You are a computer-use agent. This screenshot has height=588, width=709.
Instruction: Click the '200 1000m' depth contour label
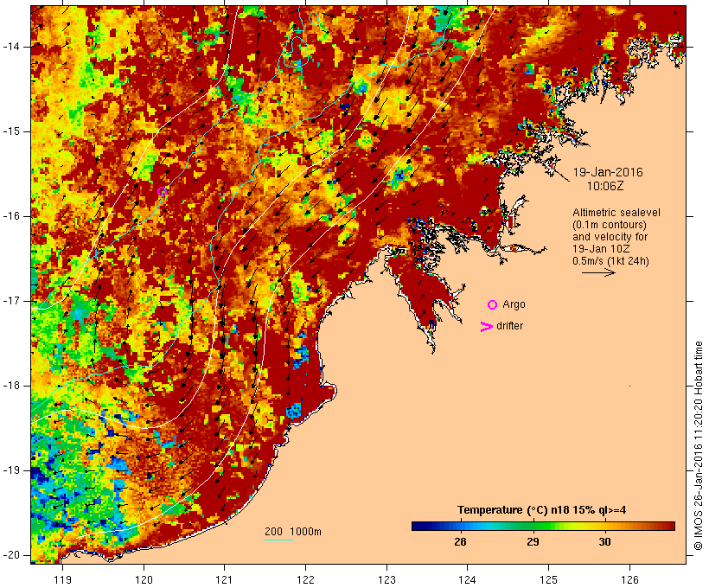[293, 532]
